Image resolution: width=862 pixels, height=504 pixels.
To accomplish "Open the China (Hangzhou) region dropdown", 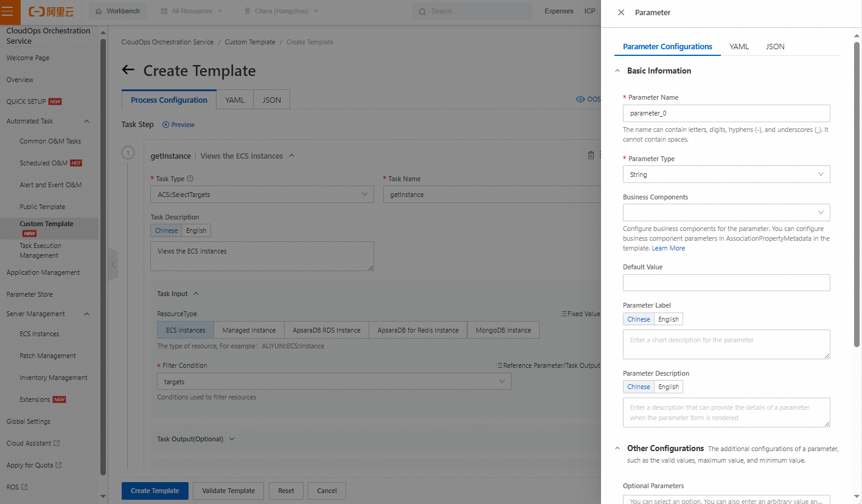I will pos(281,12).
